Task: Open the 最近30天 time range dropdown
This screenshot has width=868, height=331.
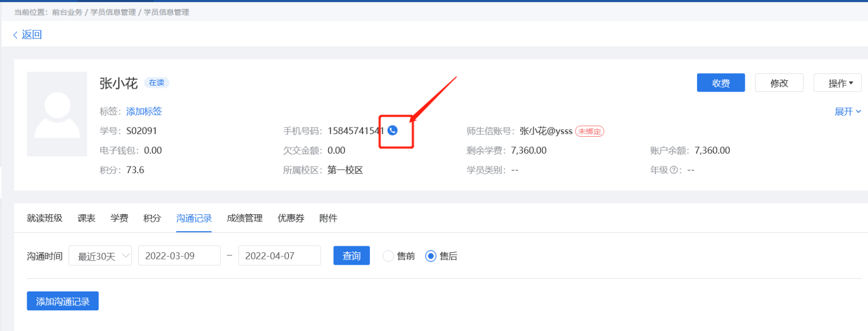Action: [x=100, y=256]
